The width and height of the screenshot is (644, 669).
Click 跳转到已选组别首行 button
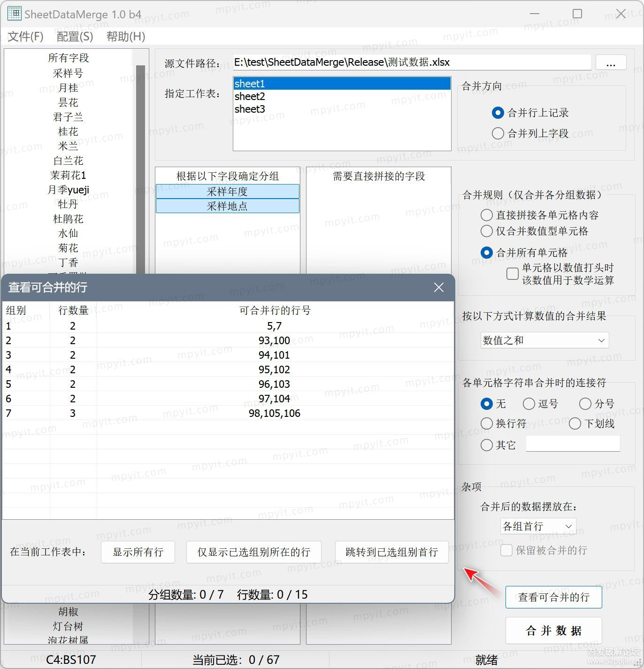(392, 552)
